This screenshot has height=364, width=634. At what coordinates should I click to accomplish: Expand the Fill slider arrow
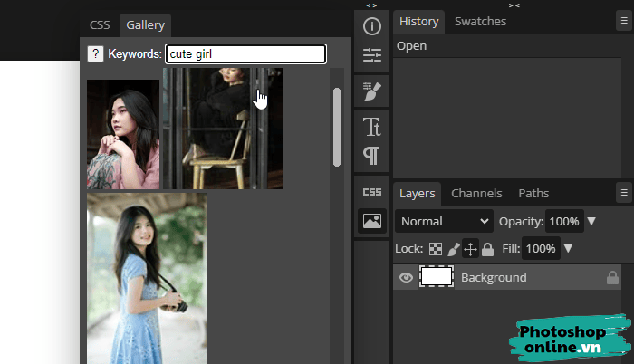click(568, 248)
